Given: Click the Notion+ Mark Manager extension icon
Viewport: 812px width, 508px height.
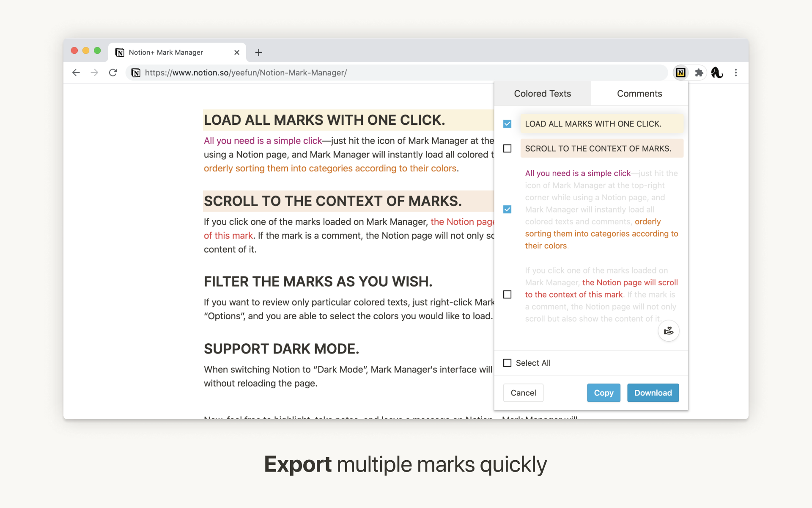Looking at the screenshot, I should click(x=680, y=72).
